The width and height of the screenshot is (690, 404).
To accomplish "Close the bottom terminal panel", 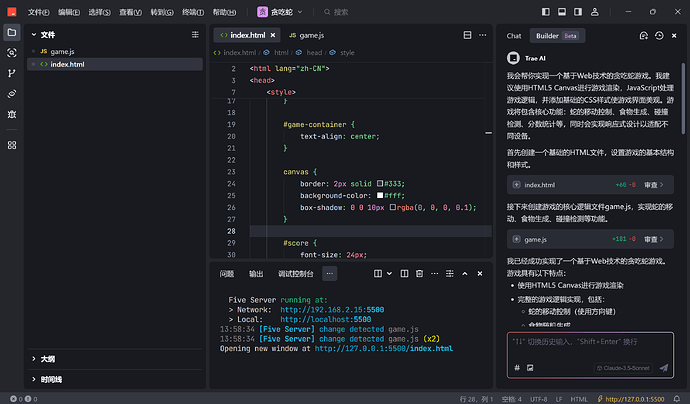I will click(480, 274).
